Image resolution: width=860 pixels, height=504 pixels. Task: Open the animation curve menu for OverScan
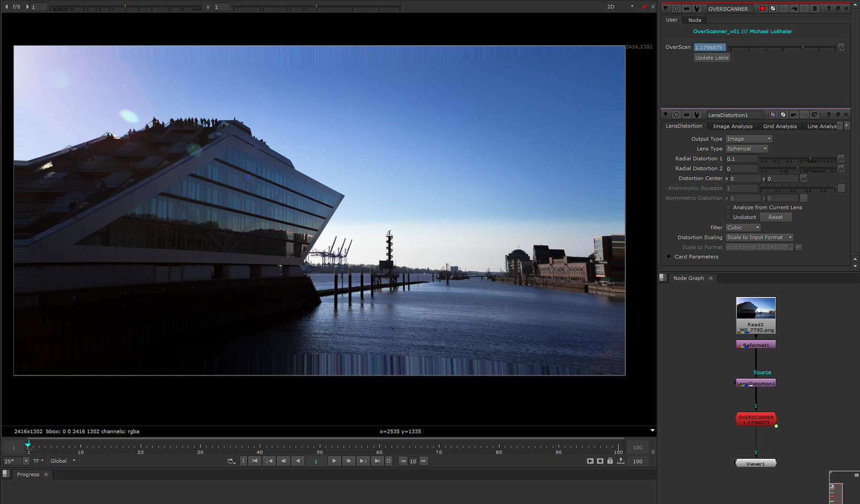(841, 47)
